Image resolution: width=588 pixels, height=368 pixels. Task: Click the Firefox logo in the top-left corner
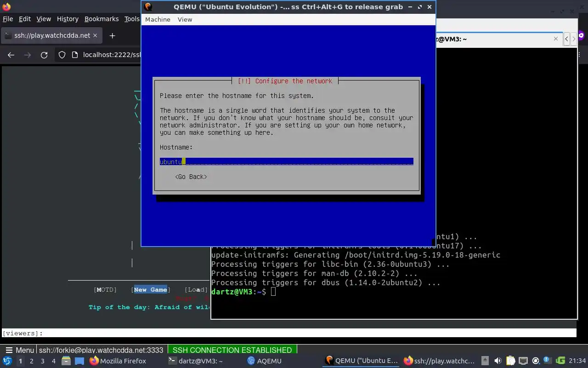coord(6,7)
